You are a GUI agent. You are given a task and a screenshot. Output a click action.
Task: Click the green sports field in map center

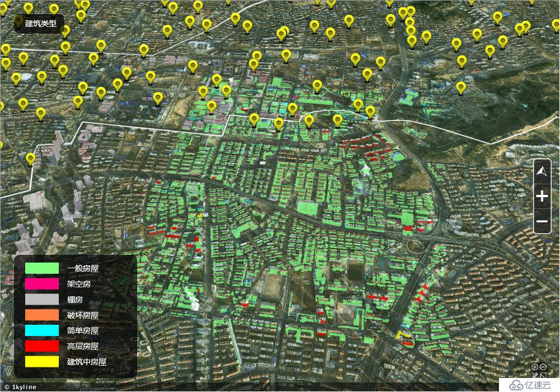307,208
